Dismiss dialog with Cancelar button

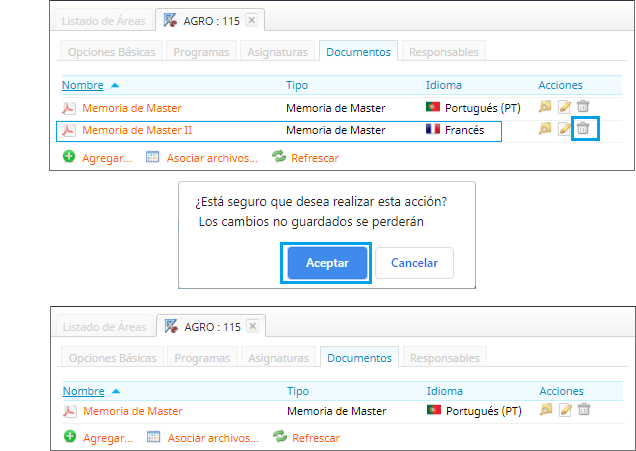point(414,263)
